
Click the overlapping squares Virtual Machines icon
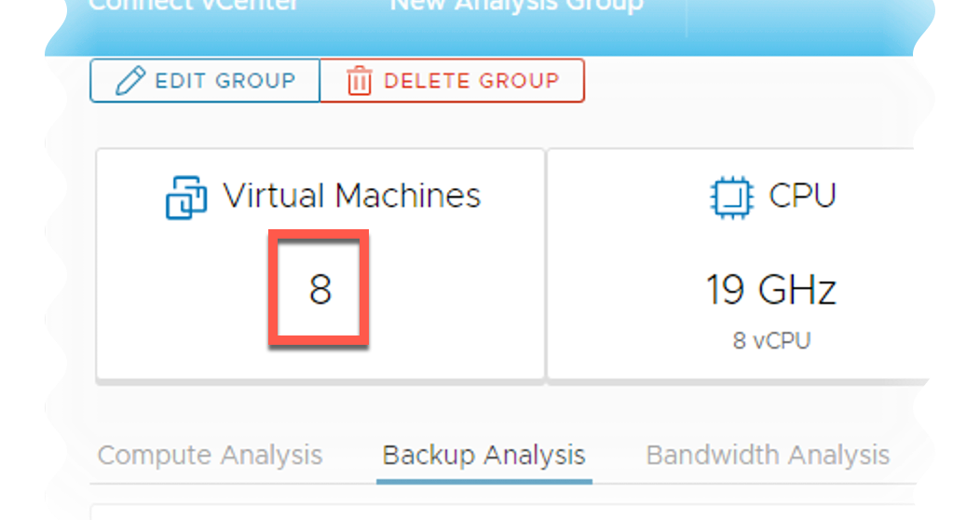pyautogui.click(x=186, y=198)
